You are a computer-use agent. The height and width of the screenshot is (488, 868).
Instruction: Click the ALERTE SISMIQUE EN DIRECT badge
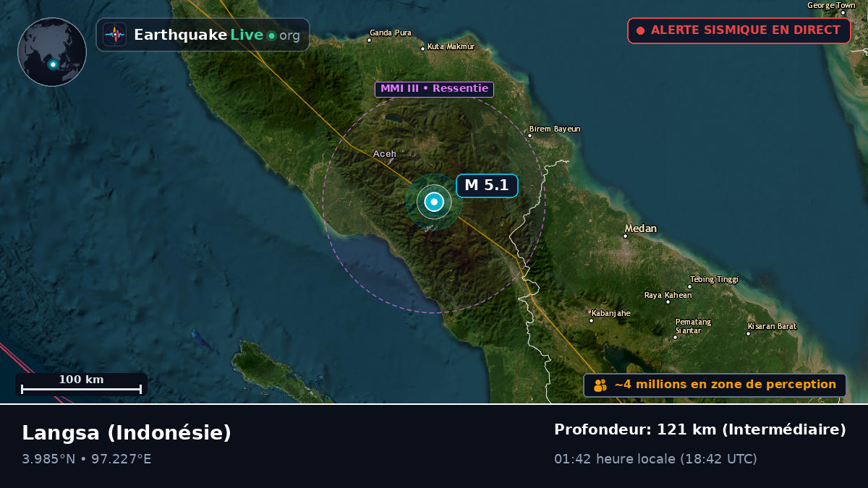tap(739, 30)
